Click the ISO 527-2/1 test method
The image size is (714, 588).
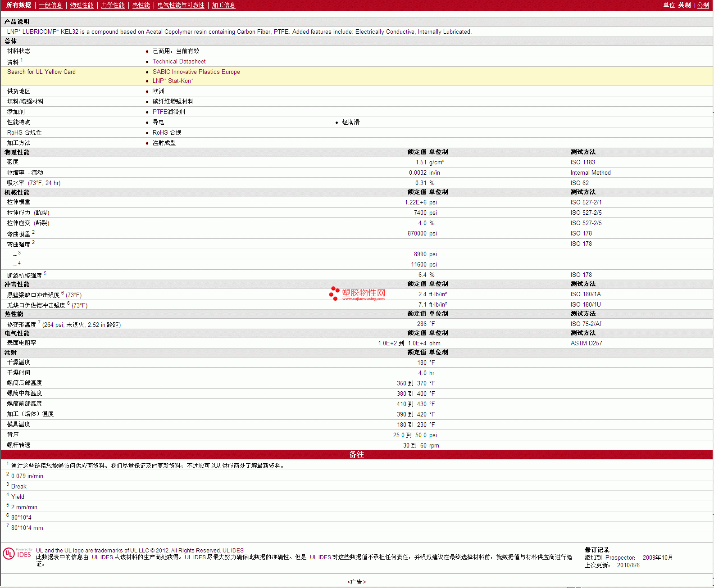[586, 202]
